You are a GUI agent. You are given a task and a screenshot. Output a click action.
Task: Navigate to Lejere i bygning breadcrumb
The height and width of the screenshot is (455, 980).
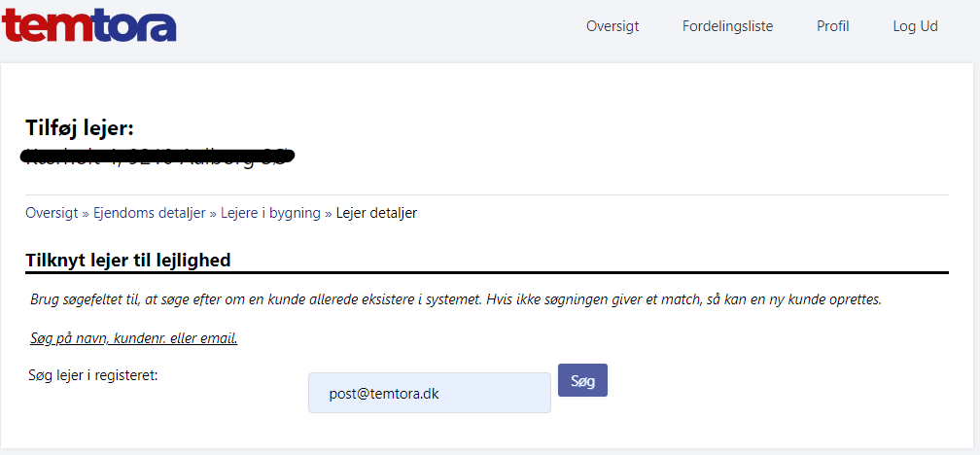(271, 213)
